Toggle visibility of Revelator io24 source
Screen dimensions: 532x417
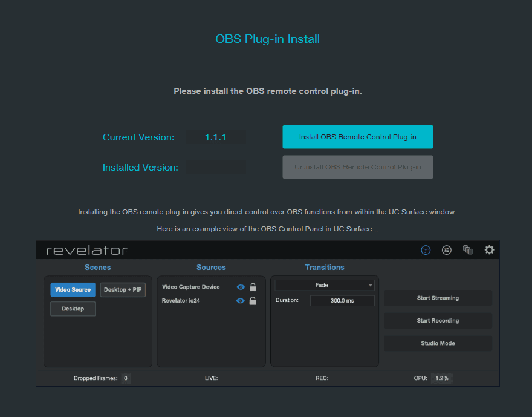click(240, 301)
